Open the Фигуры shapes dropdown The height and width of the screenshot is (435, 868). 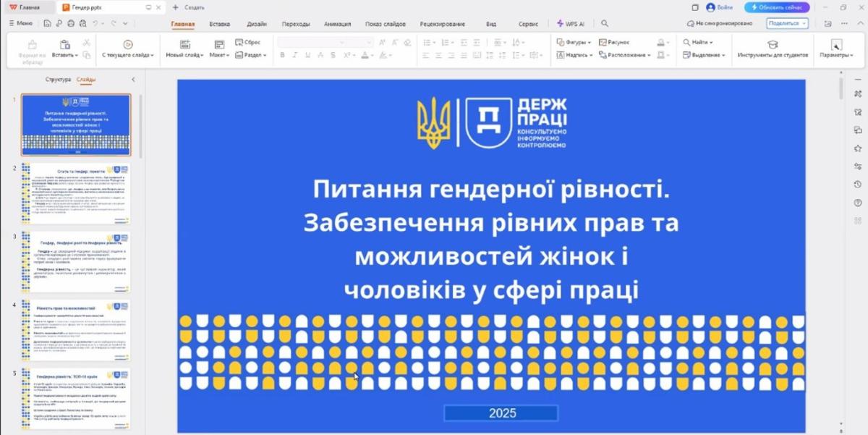click(x=574, y=42)
